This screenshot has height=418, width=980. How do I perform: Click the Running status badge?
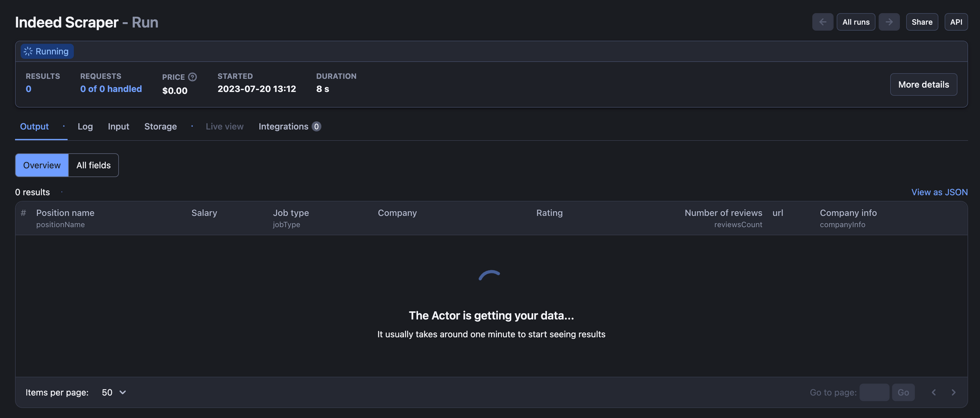click(x=47, y=51)
